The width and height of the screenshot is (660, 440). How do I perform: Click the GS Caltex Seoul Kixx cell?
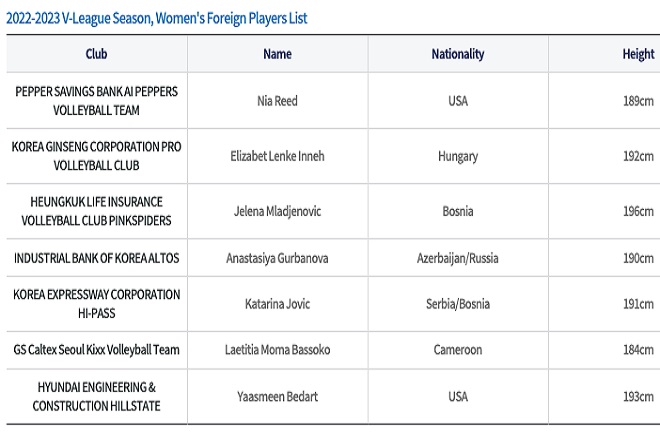click(x=96, y=350)
